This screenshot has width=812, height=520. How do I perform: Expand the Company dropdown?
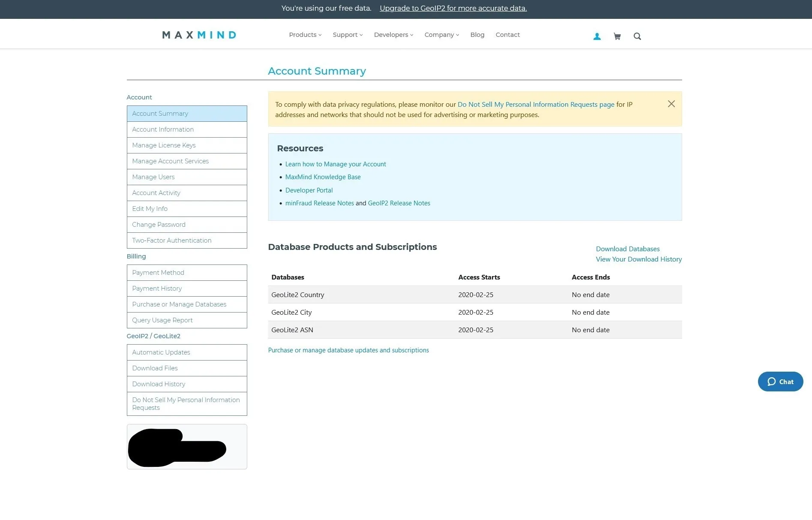[x=441, y=35]
